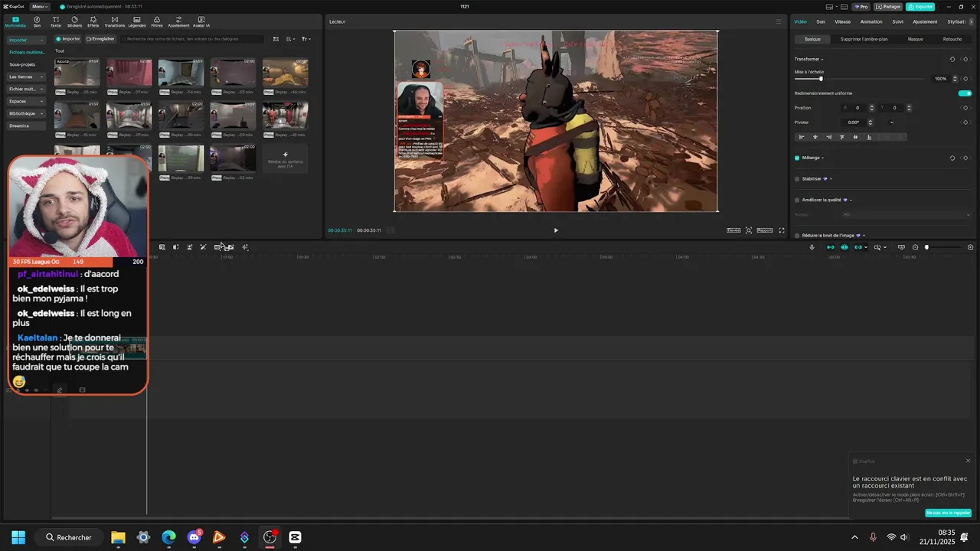Add keyframe for Position
The height and width of the screenshot is (551, 980).
click(x=965, y=108)
